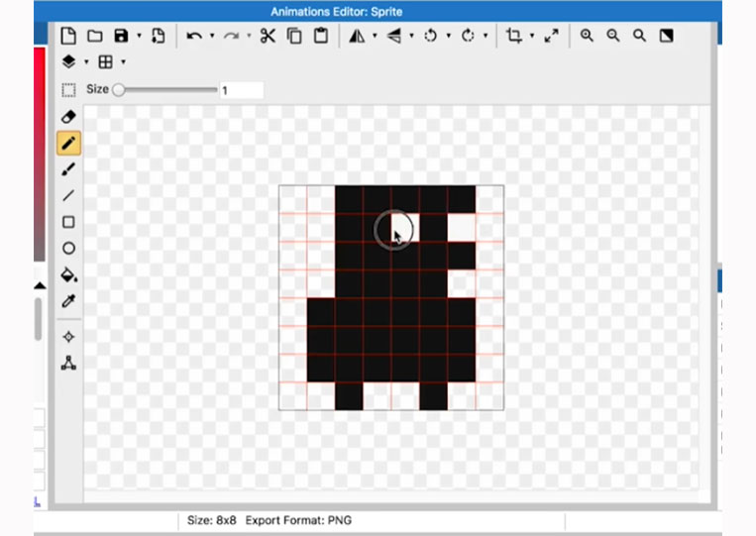Toggle the background contrast icon

[666, 36]
